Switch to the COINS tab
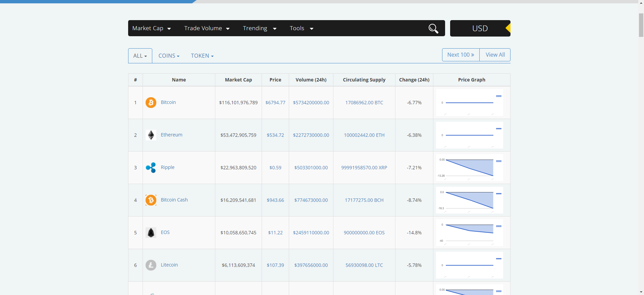 tap(169, 56)
